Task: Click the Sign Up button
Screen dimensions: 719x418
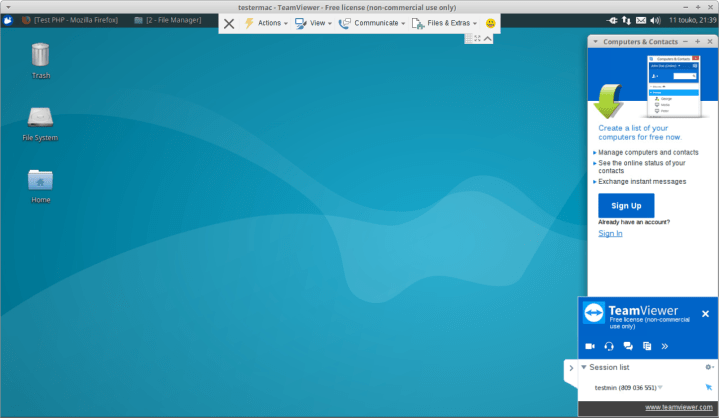Action: pyautogui.click(x=626, y=205)
